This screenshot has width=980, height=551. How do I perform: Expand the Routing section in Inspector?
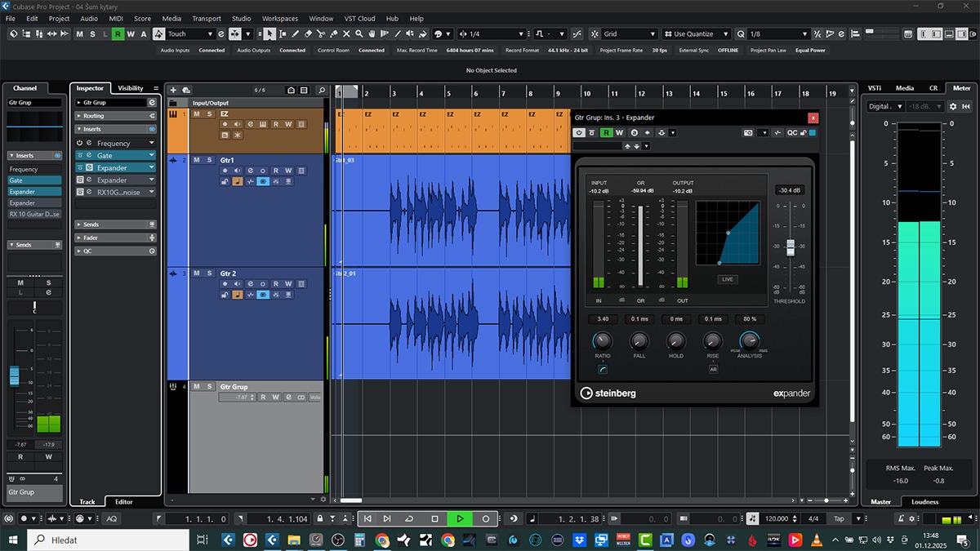pyautogui.click(x=94, y=116)
